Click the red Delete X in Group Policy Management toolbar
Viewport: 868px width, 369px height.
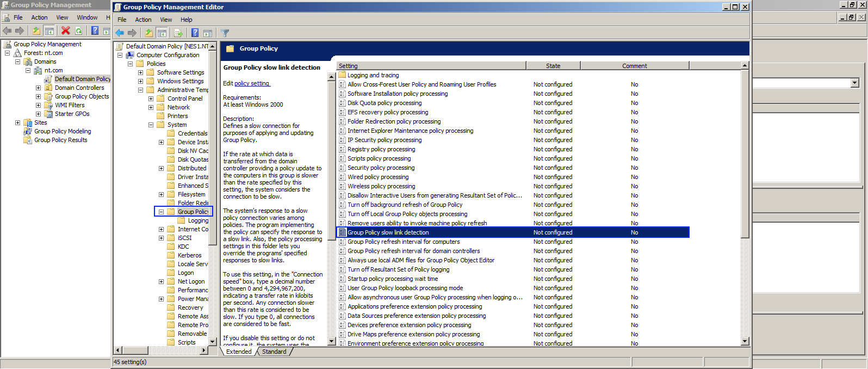(x=66, y=30)
